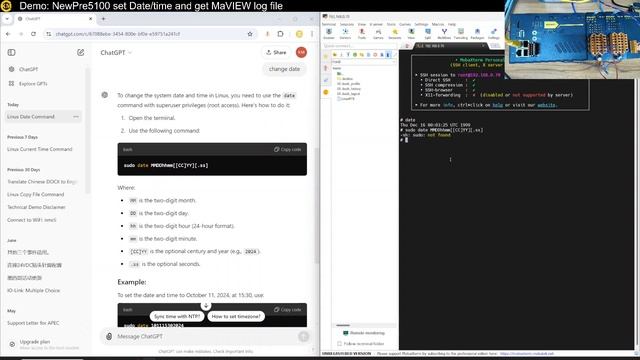Click the Split icon in MobaXterm toolbar
Viewport: 640px width, 360px height.
pyautogui.click(x=427, y=34)
